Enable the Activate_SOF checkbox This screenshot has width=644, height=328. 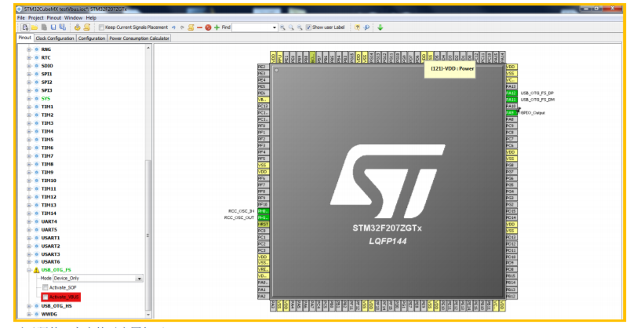pos(45,287)
